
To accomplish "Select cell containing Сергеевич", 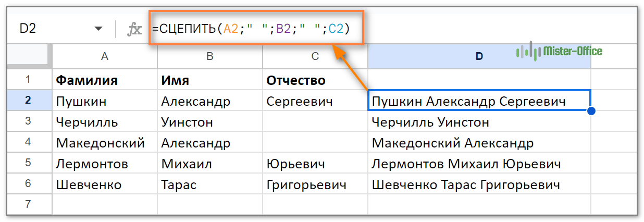I will click(315, 101).
